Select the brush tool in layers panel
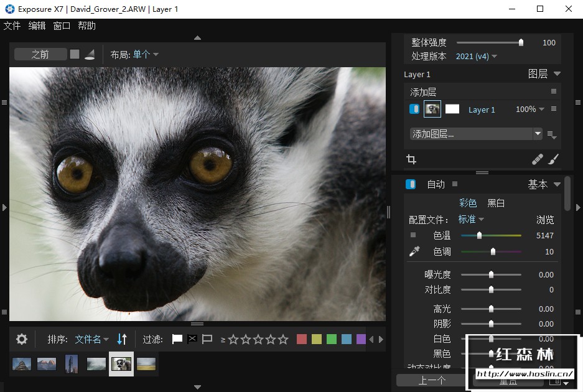 pyautogui.click(x=553, y=159)
